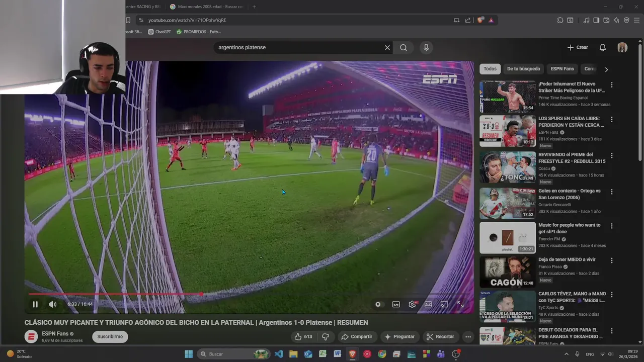644x362 pixels.
Task: Open Windows Start menu
Action: [189, 354]
